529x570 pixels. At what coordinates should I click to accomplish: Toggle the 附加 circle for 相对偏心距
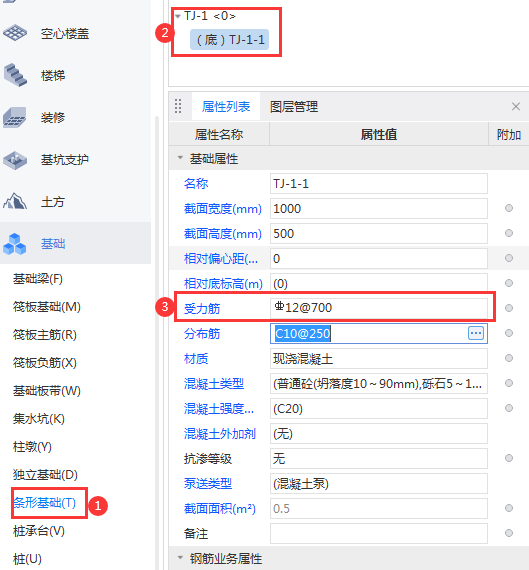click(x=509, y=258)
